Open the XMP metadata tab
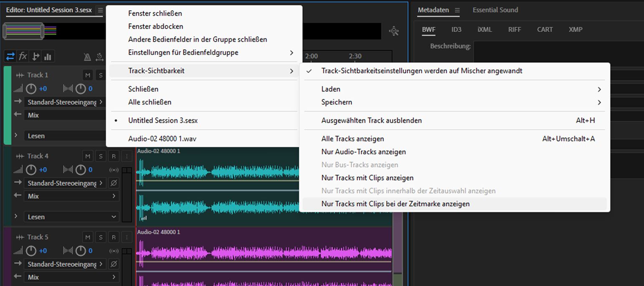The image size is (644, 286). point(576,30)
